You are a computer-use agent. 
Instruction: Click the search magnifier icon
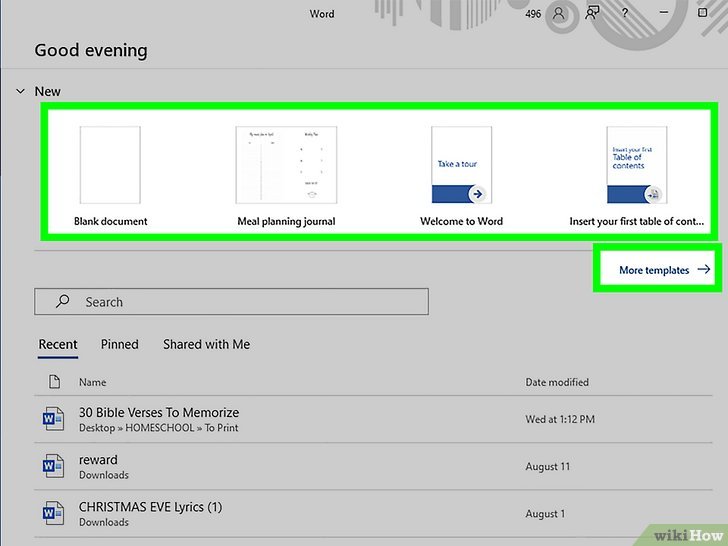[x=62, y=302]
